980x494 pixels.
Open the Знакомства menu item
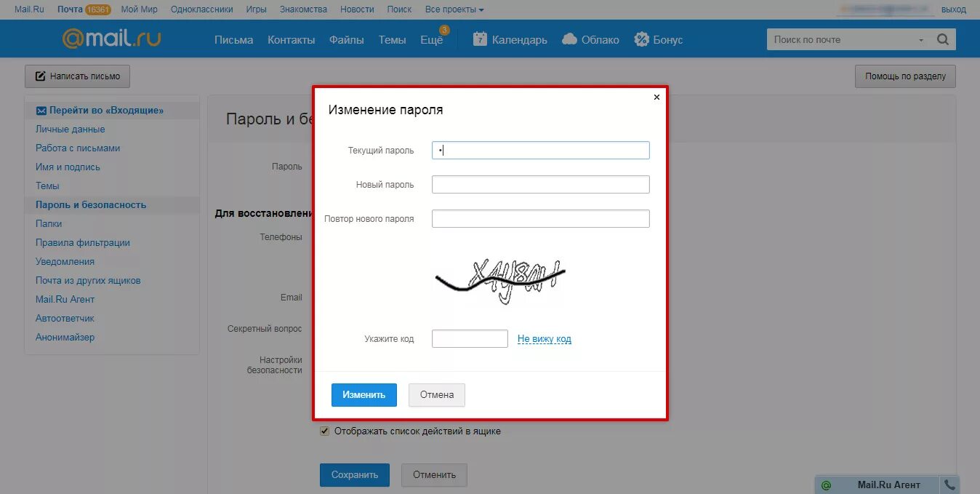pyautogui.click(x=303, y=9)
